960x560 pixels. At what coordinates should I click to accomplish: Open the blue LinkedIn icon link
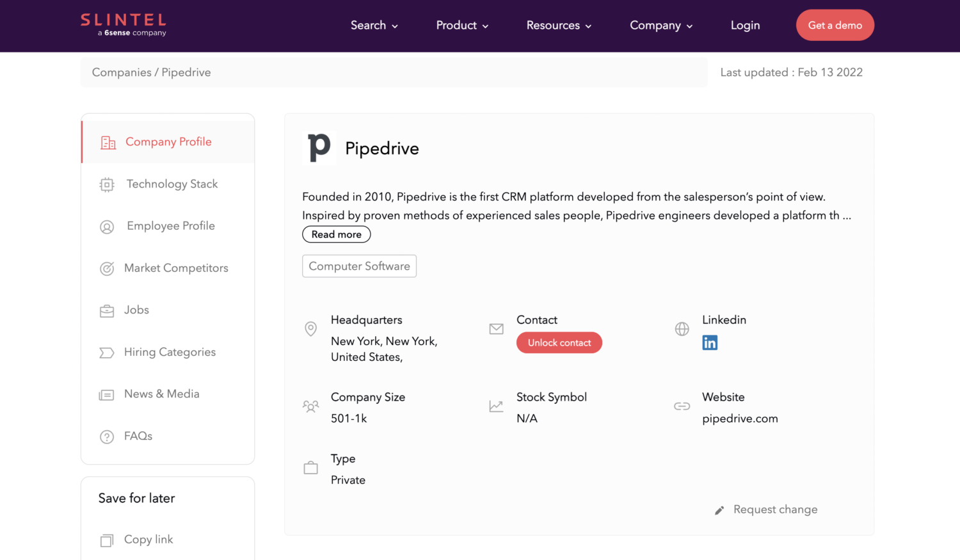[710, 342]
